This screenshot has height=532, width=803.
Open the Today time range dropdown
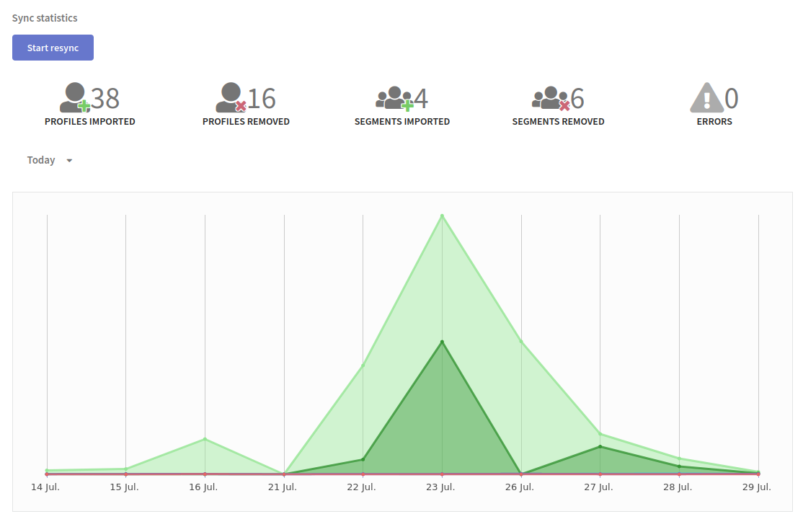(x=50, y=160)
